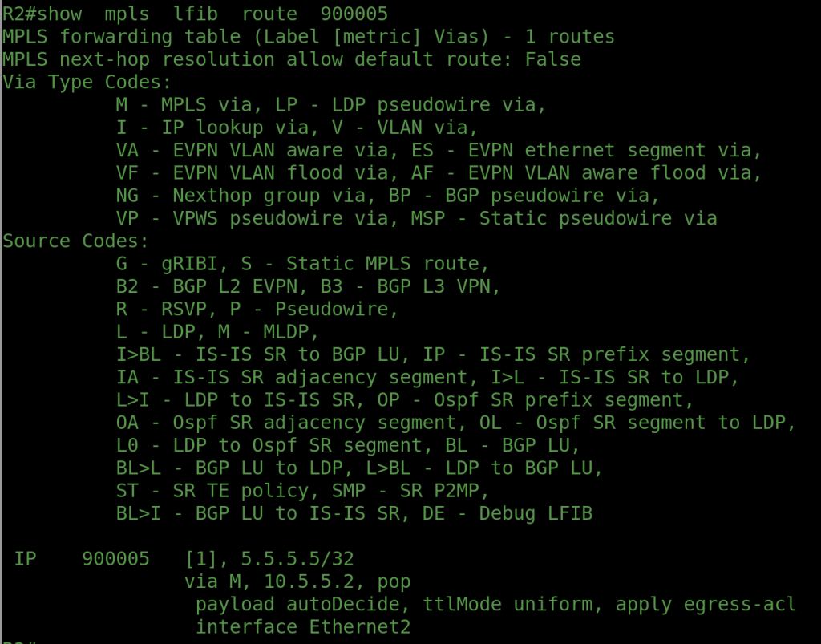This screenshot has height=644, width=821.
Task: Click the "interface Ethernet2" output line
Action: [303, 627]
